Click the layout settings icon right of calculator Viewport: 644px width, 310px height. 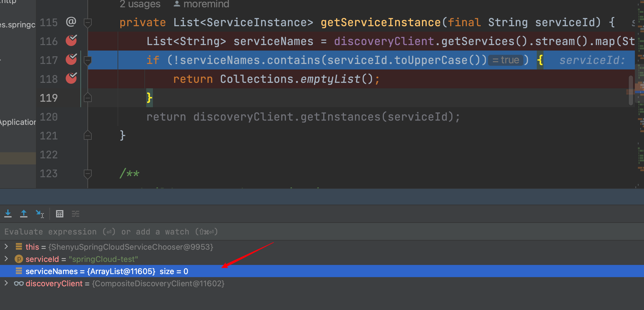point(76,213)
